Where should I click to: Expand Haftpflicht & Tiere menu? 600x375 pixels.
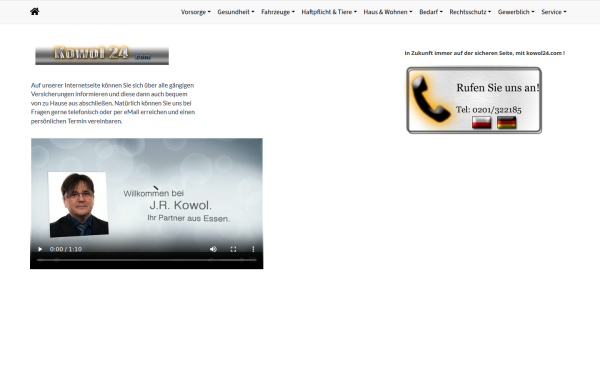[329, 12]
